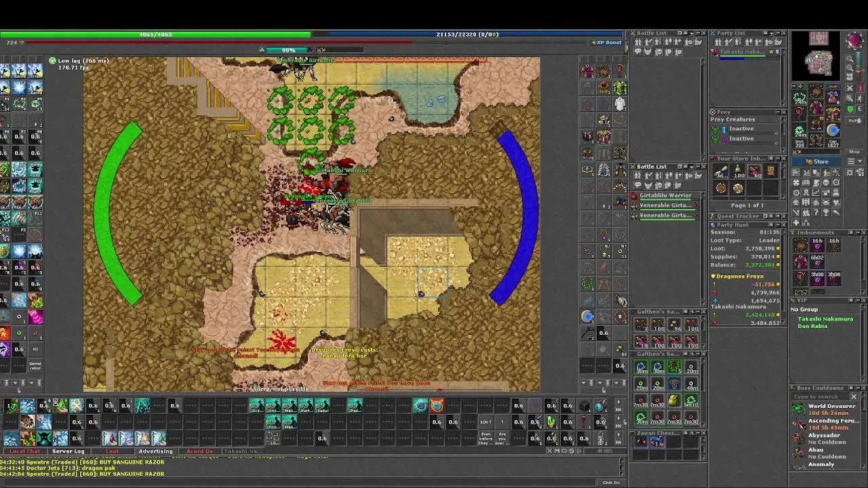The image size is (868, 488).
Task: Select Don Rabia in VIP list
Action: (x=812, y=326)
